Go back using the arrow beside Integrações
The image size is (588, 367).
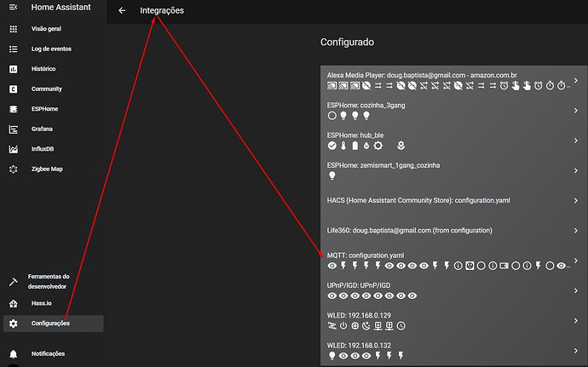pyautogui.click(x=122, y=10)
